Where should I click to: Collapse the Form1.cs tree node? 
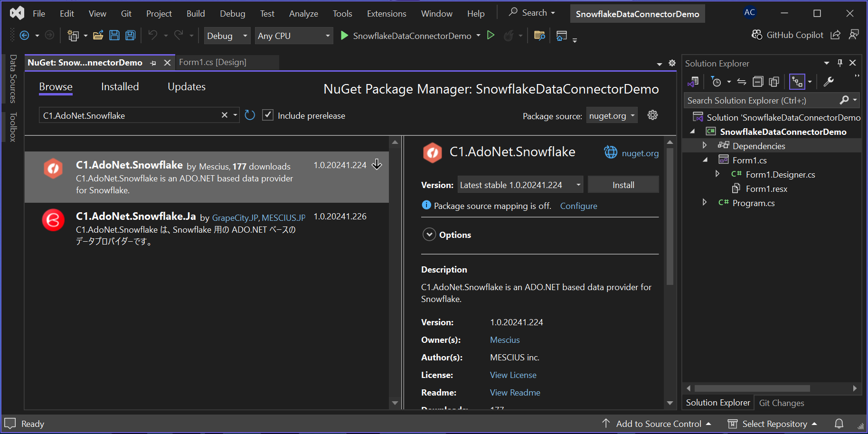pyautogui.click(x=705, y=160)
